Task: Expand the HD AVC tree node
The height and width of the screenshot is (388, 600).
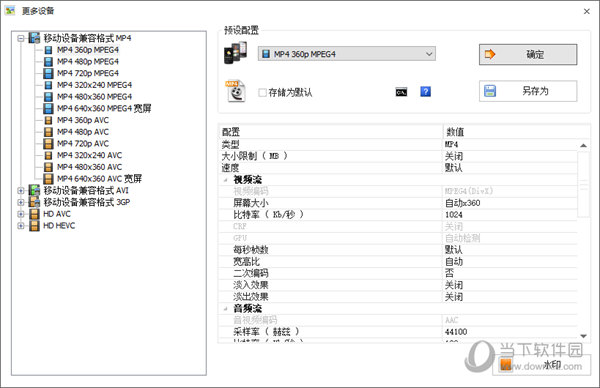Action: click(21, 214)
